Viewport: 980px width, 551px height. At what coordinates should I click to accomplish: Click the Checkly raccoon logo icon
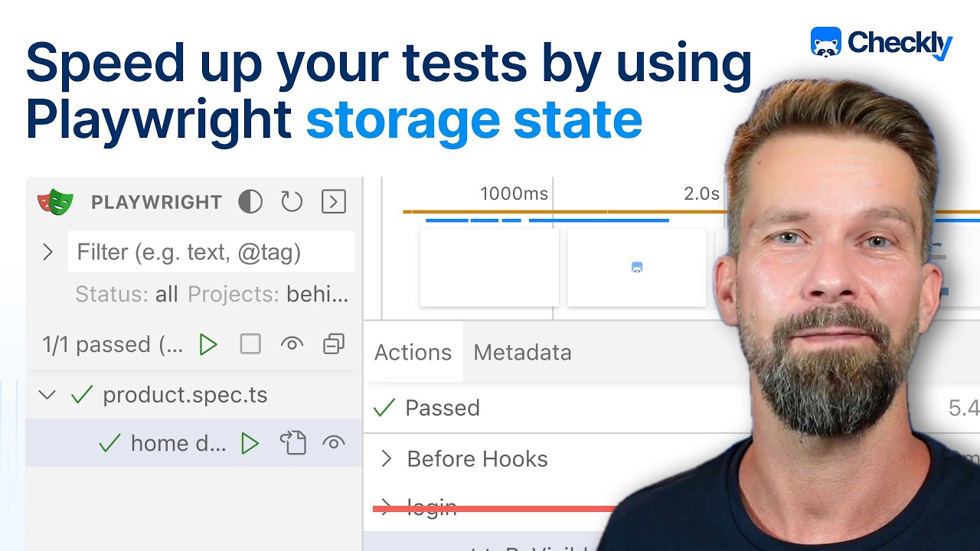click(826, 42)
